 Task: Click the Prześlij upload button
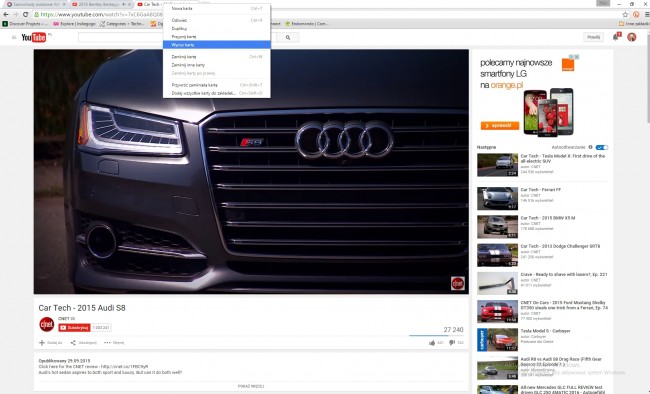click(594, 37)
